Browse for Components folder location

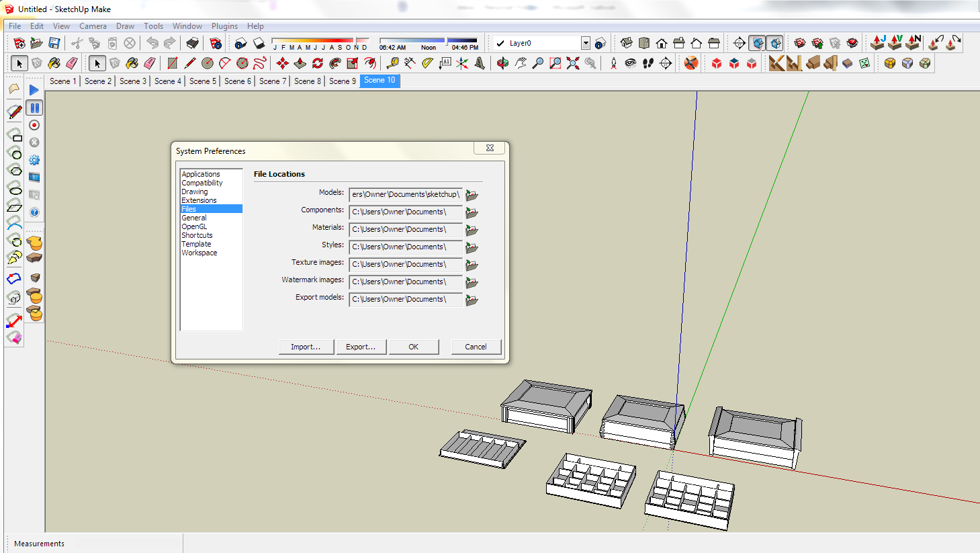[472, 213]
